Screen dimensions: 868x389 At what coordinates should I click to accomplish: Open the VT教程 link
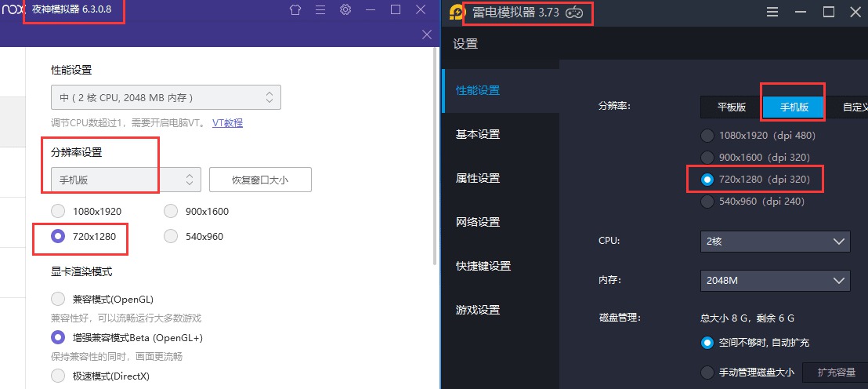227,123
